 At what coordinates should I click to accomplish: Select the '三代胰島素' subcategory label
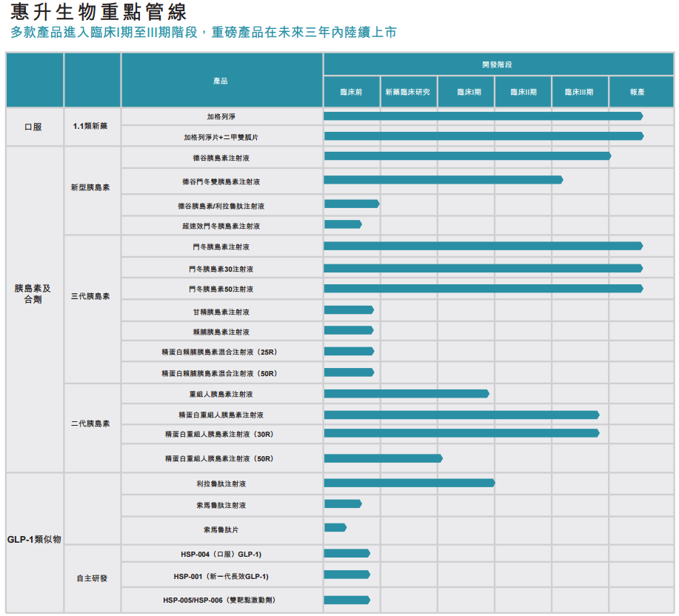(x=90, y=296)
